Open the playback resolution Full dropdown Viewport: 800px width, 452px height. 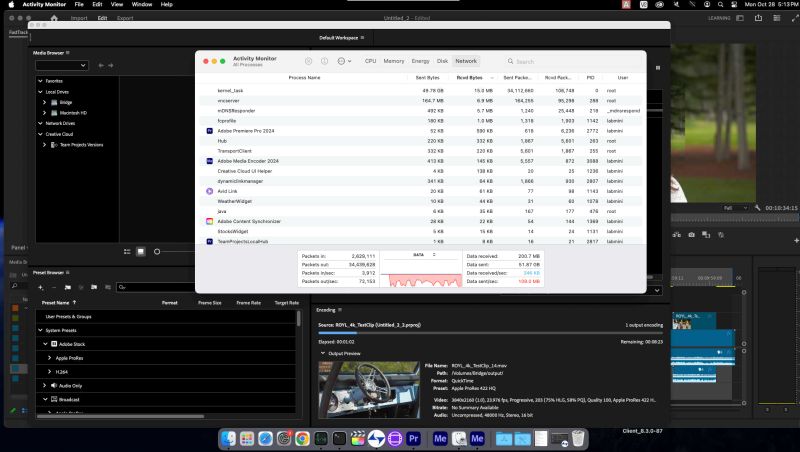(736, 208)
